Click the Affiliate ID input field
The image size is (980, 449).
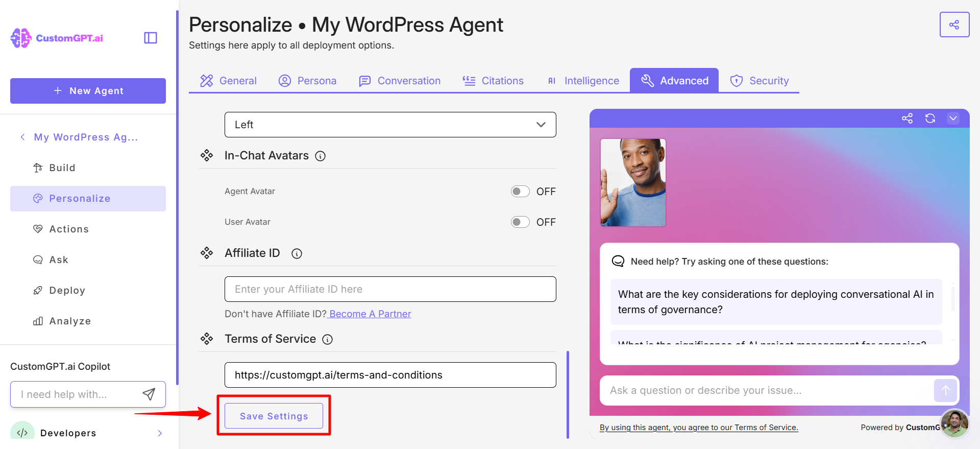(x=390, y=289)
